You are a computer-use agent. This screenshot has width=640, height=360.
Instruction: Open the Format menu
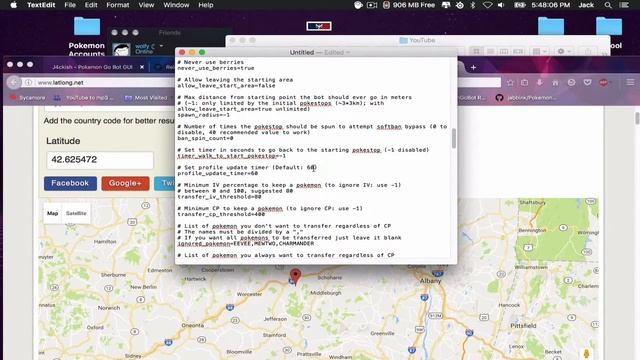(118, 5)
